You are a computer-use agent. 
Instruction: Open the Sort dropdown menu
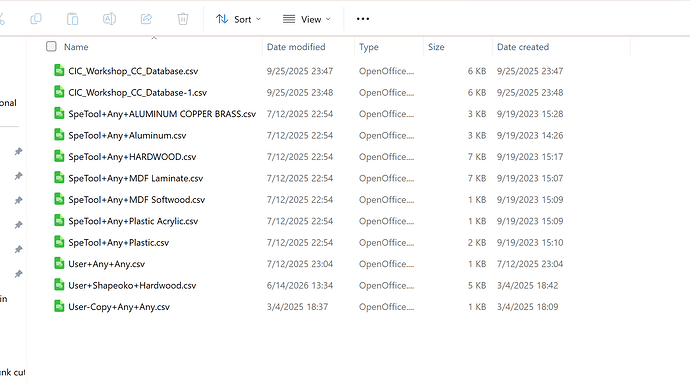click(x=239, y=19)
